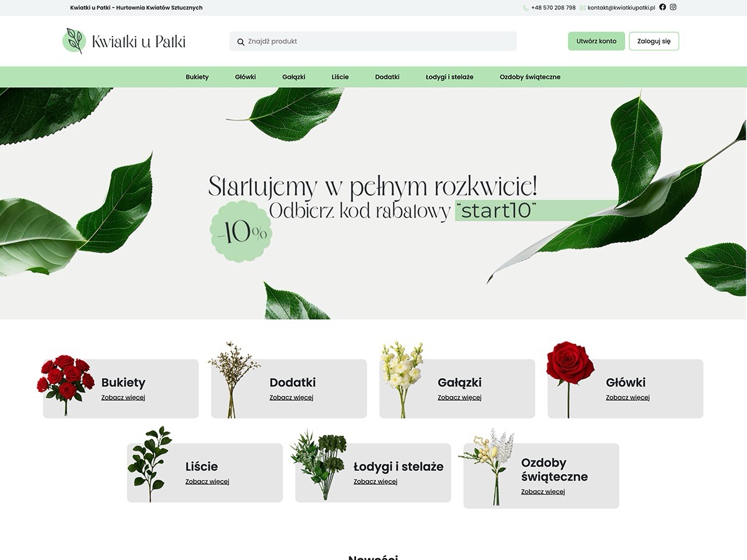Viewport: 747px width, 560px height.
Task: Click the search magnifier icon
Action: click(241, 42)
